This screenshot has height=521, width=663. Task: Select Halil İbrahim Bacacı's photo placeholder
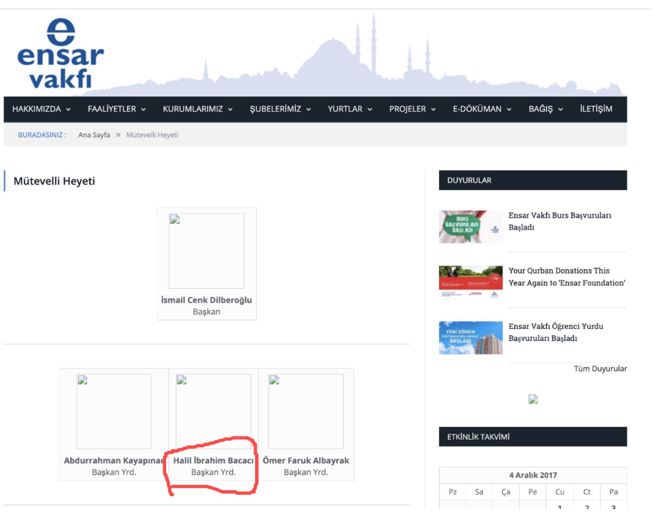[213, 411]
